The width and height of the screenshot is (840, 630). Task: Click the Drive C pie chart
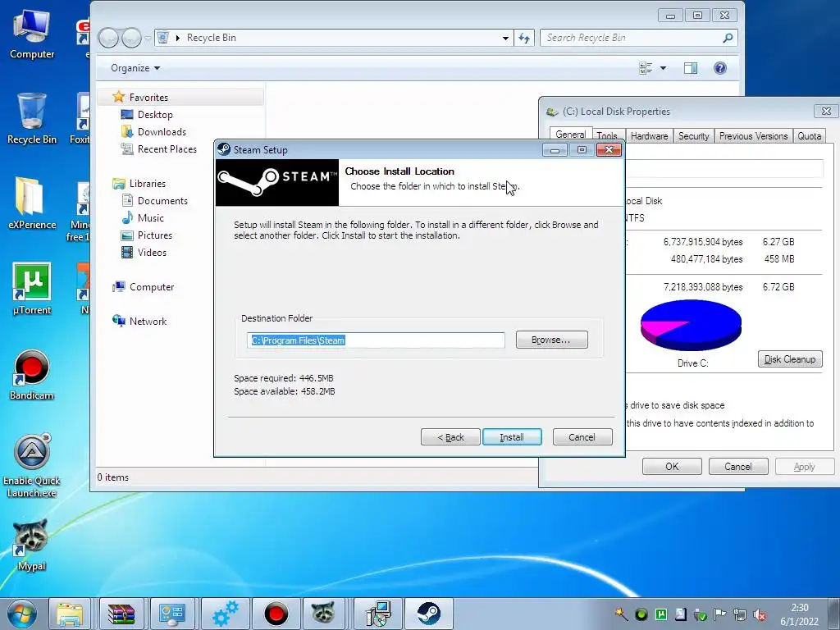(x=691, y=325)
